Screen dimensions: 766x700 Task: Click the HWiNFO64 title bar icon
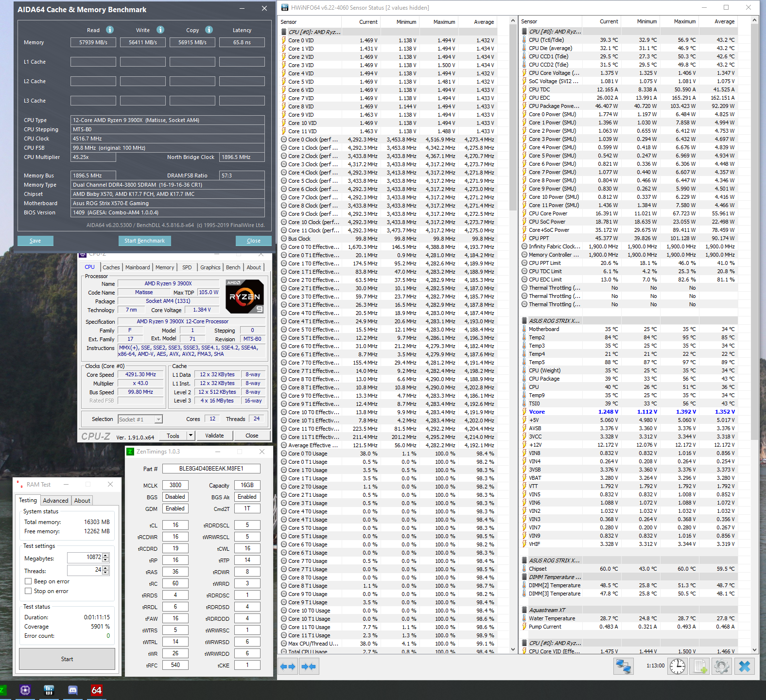284,7
